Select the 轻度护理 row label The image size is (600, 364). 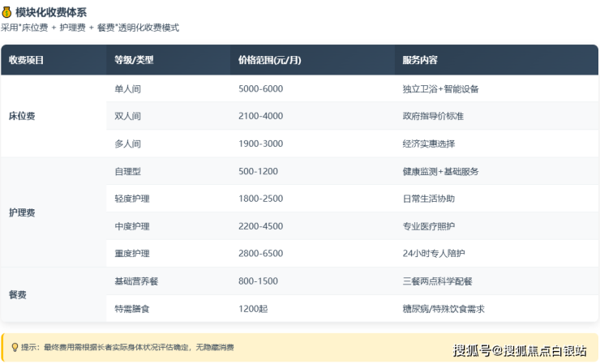point(132,199)
